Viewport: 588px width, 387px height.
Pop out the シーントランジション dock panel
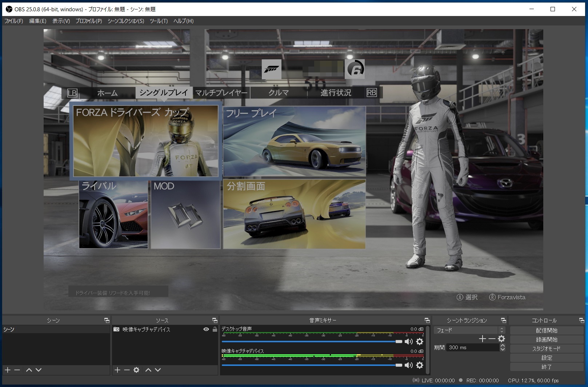(504, 320)
